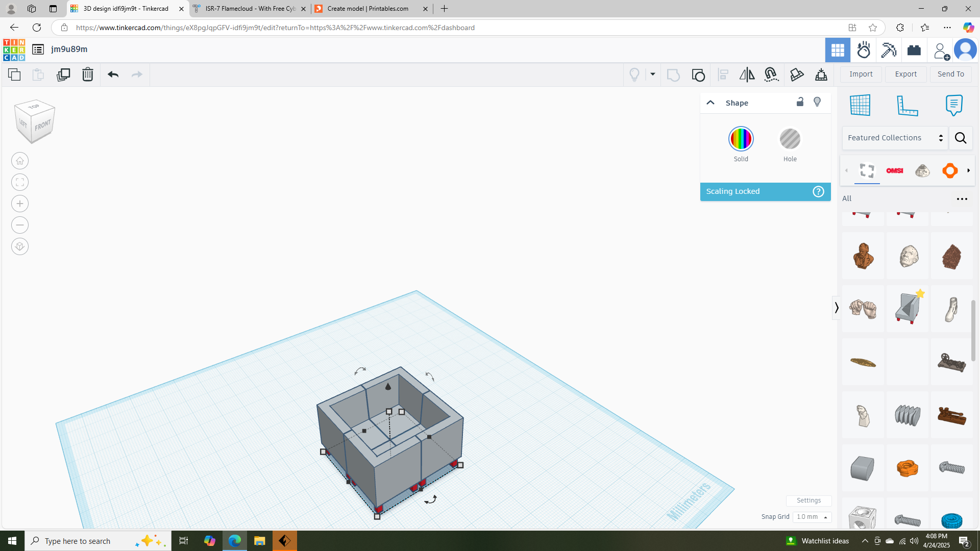Open the visibility options dropdown arrow
Screen dimensions: 980x551
point(652,74)
